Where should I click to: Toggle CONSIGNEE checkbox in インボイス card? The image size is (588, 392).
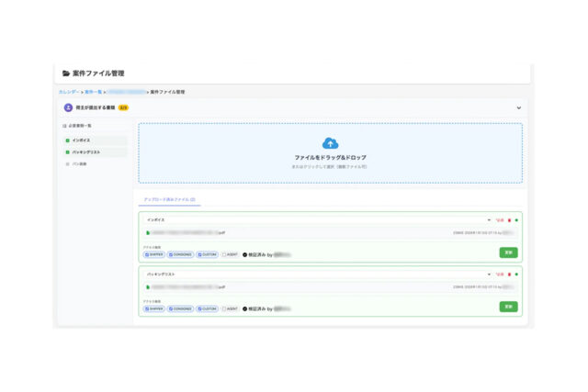(171, 255)
